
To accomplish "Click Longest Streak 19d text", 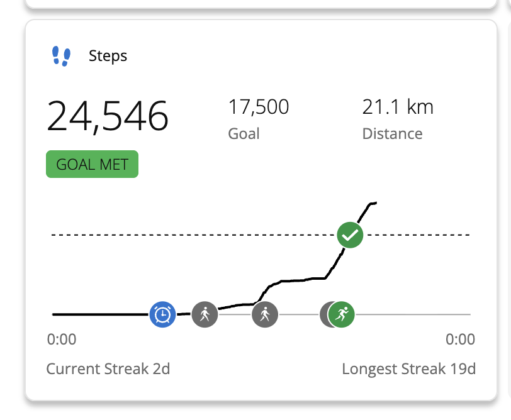I will (408, 368).
